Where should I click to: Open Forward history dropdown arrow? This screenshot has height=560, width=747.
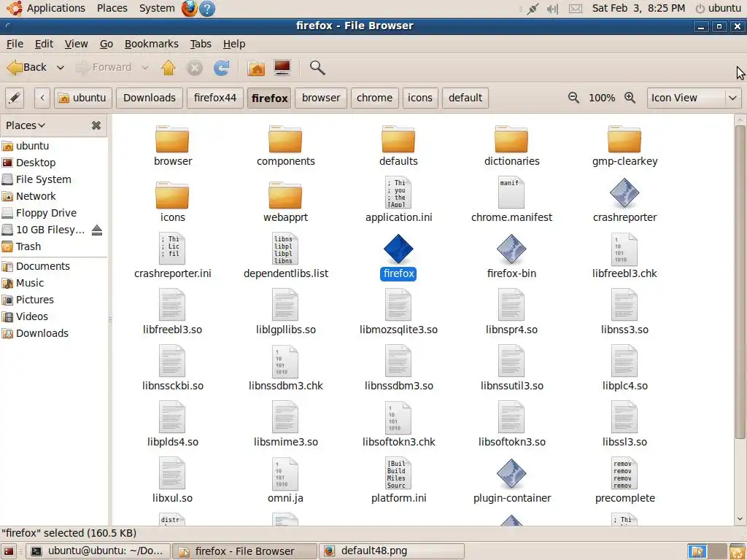[144, 68]
